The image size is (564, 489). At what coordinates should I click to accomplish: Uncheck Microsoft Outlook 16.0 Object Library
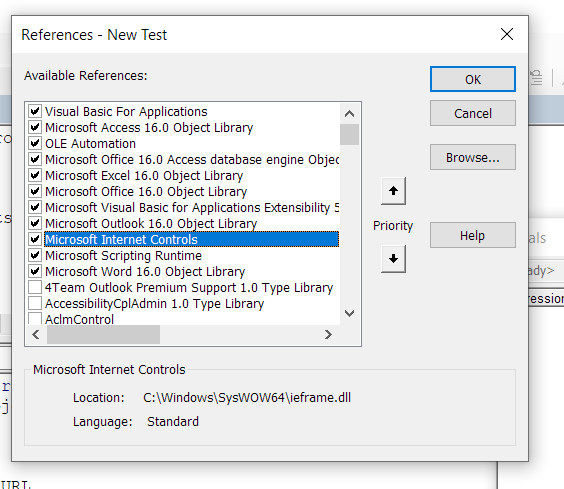click(x=35, y=223)
